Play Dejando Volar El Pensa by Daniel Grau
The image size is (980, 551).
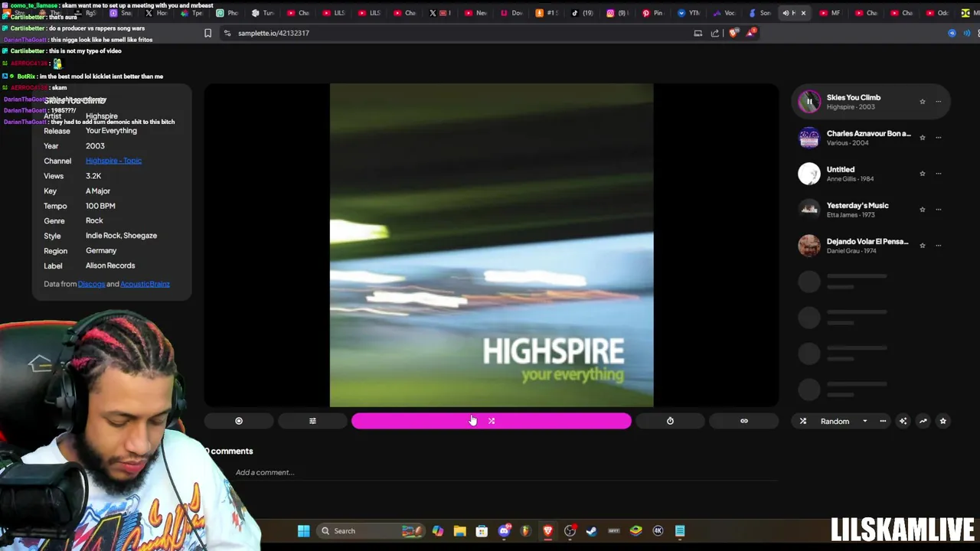point(809,246)
